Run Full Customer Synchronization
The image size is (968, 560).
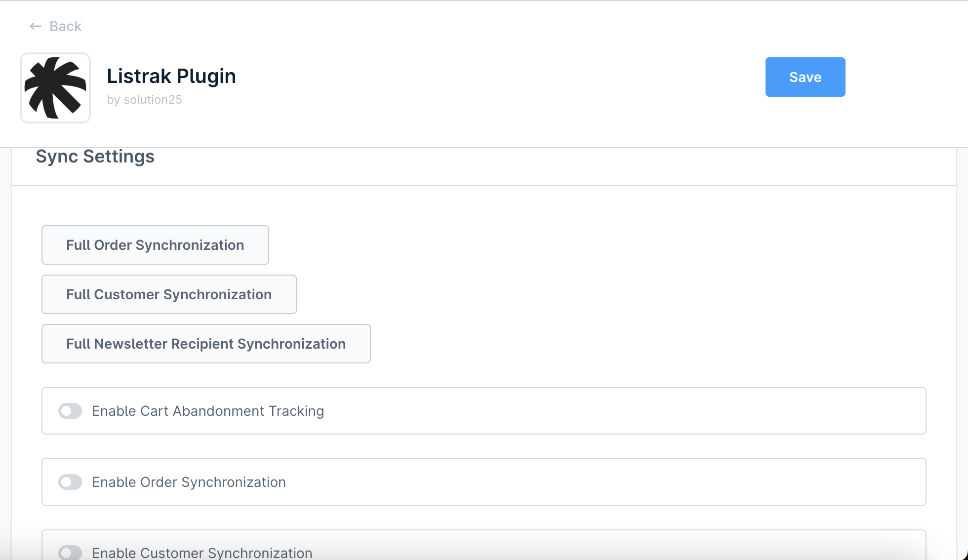[169, 294]
